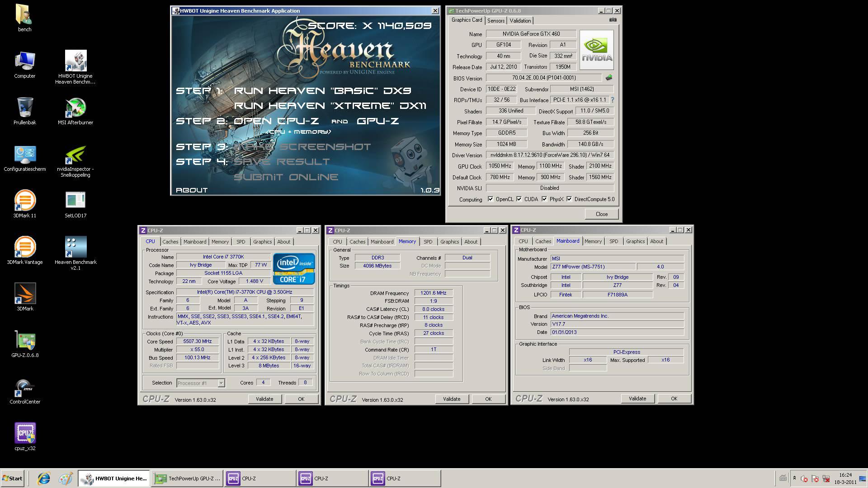Click DRAM Frequency value 1201.6 MHz

click(434, 293)
